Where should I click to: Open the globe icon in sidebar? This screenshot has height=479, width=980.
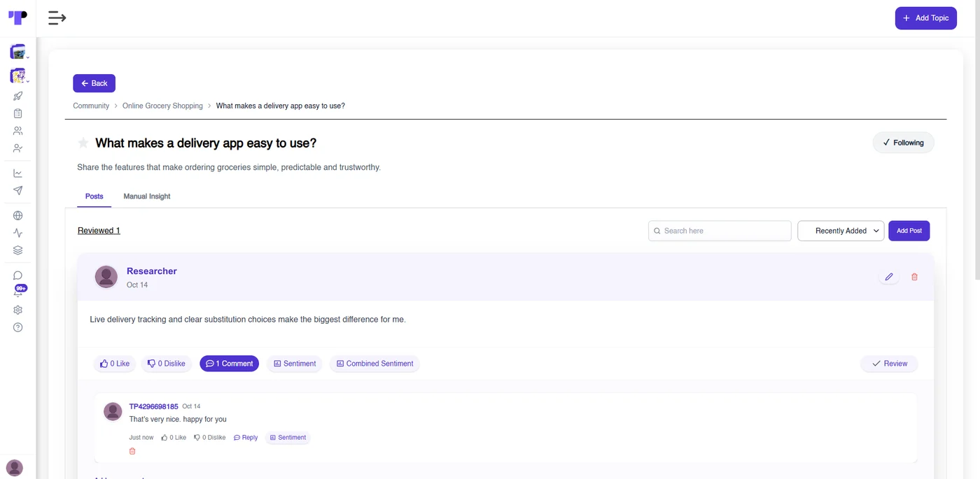[x=18, y=215]
